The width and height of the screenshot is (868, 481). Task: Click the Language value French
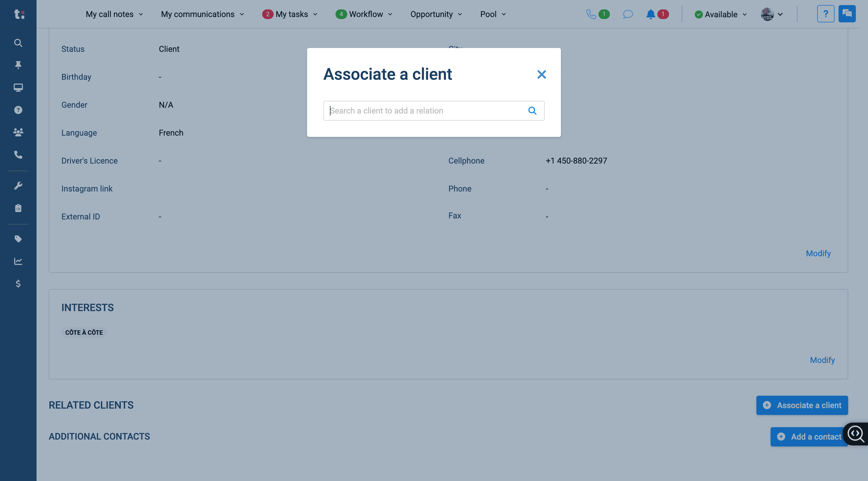171,133
